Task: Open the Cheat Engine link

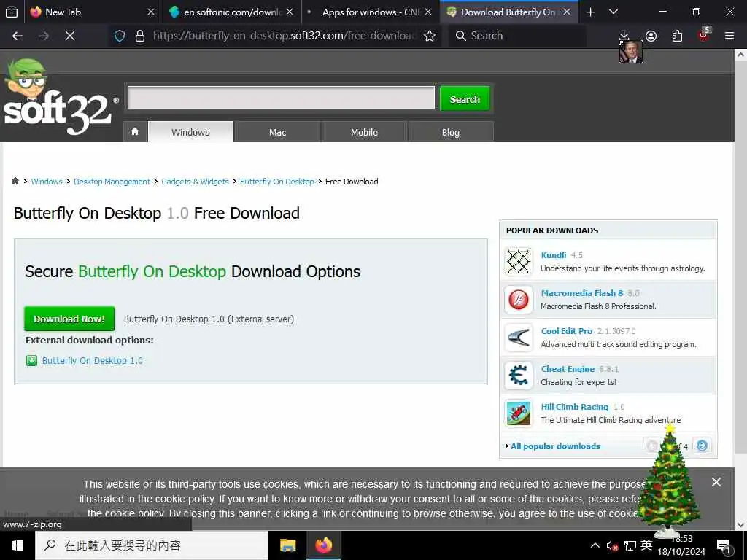Action: pyautogui.click(x=568, y=369)
